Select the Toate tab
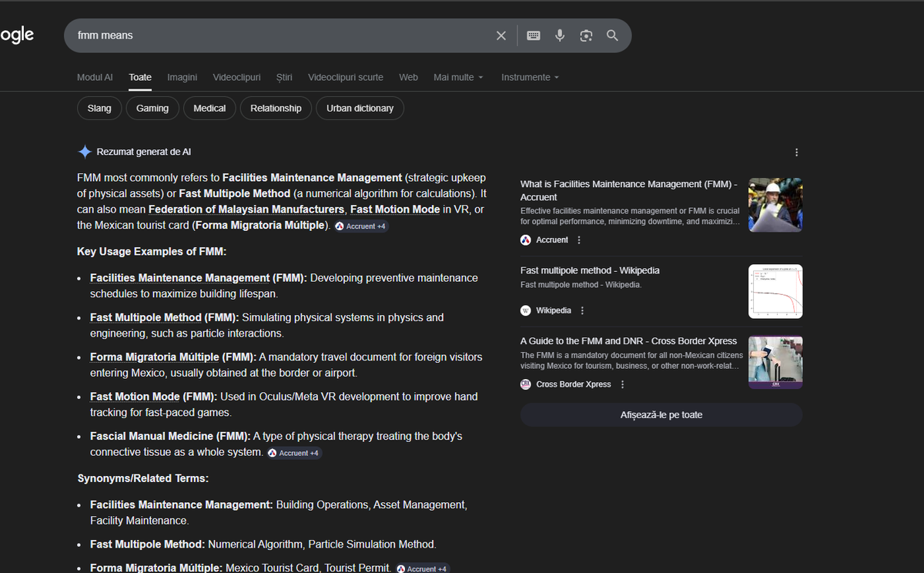Screen dimensions: 924x573 140,77
